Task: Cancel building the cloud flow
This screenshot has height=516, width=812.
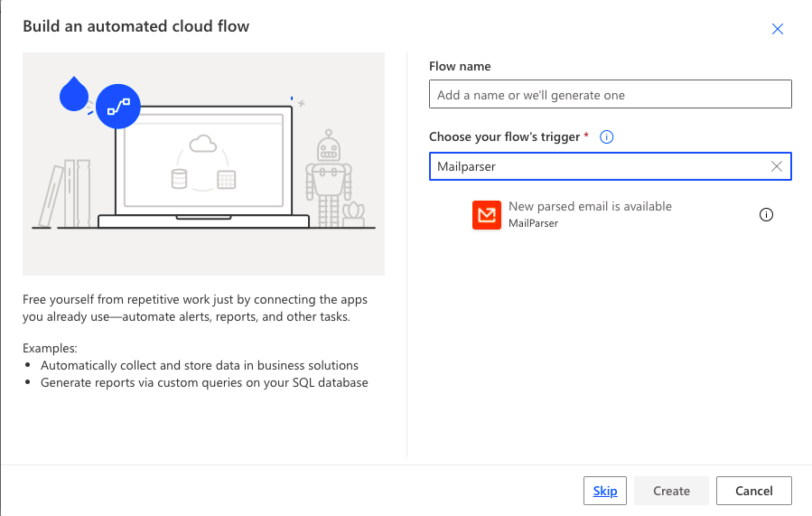Action: pyautogui.click(x=753, y=491)
